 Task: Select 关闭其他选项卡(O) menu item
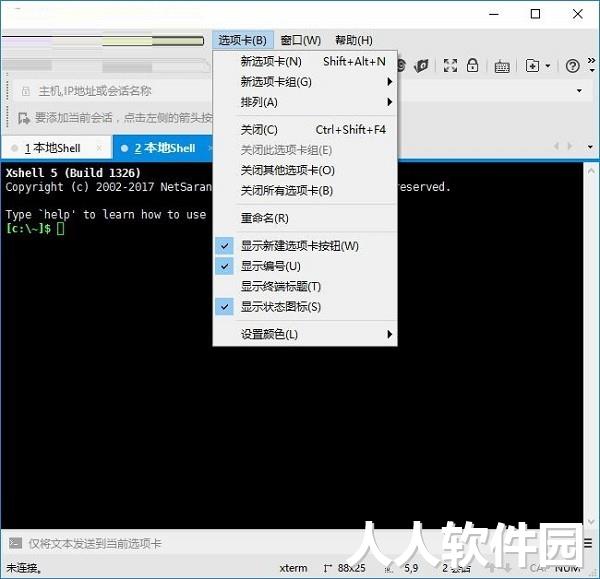(305, 170)
